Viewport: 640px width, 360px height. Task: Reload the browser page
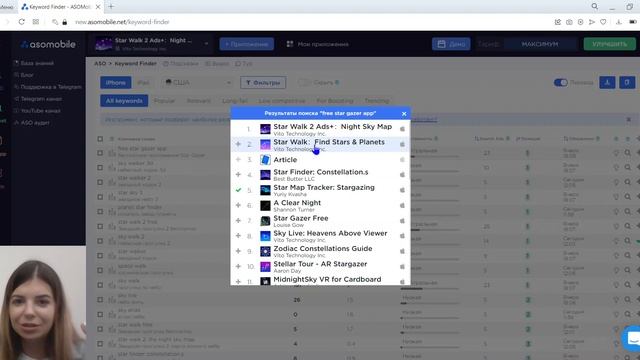(x=22, y=22)
